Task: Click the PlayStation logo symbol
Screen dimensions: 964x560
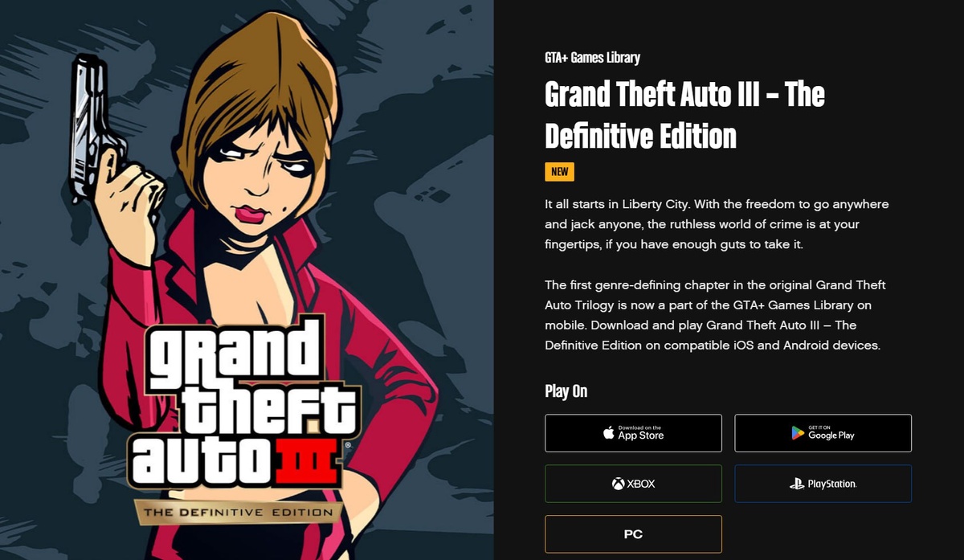Action: tap(796, 484)
